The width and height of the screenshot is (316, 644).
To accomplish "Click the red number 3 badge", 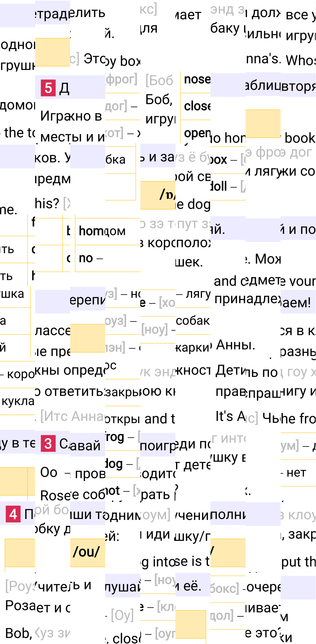I will (48, 443).
